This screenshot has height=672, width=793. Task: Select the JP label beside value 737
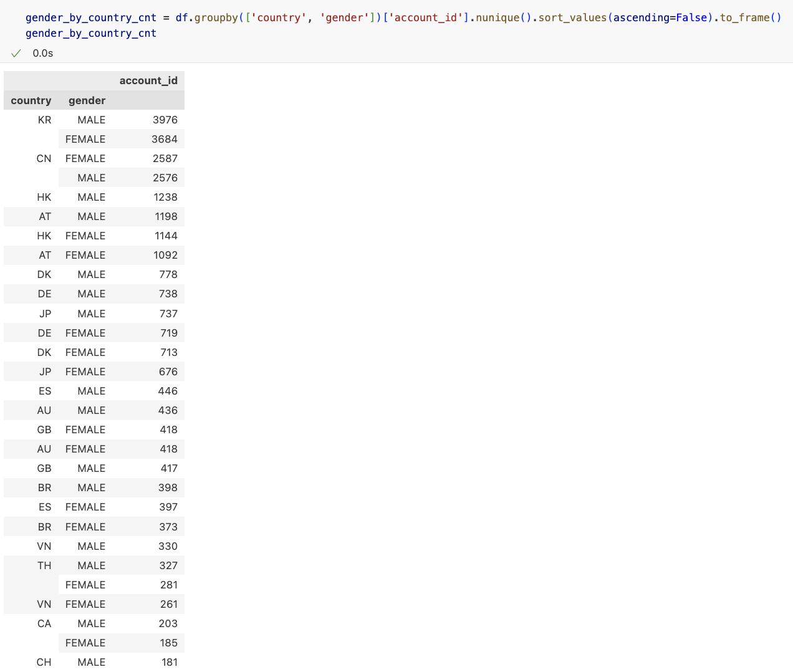(x=46, y=314)
